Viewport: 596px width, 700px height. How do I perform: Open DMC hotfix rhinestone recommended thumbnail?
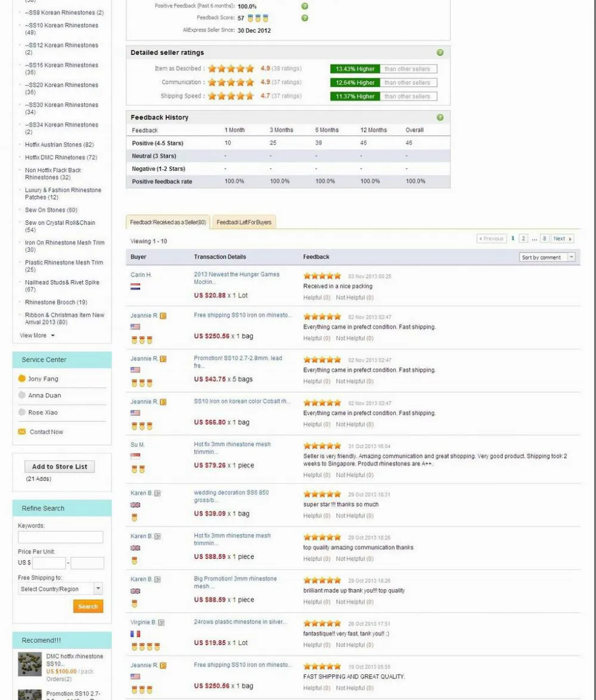click(30, 664)
